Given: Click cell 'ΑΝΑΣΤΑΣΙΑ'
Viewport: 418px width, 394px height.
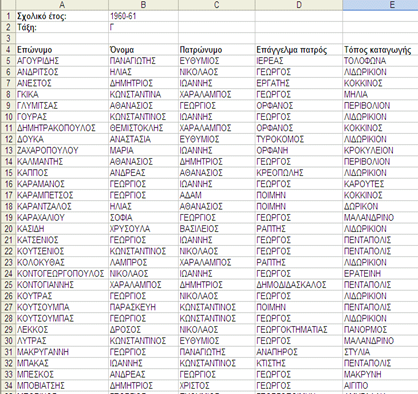Looking at the screenshot, I should tap(143, 139).
